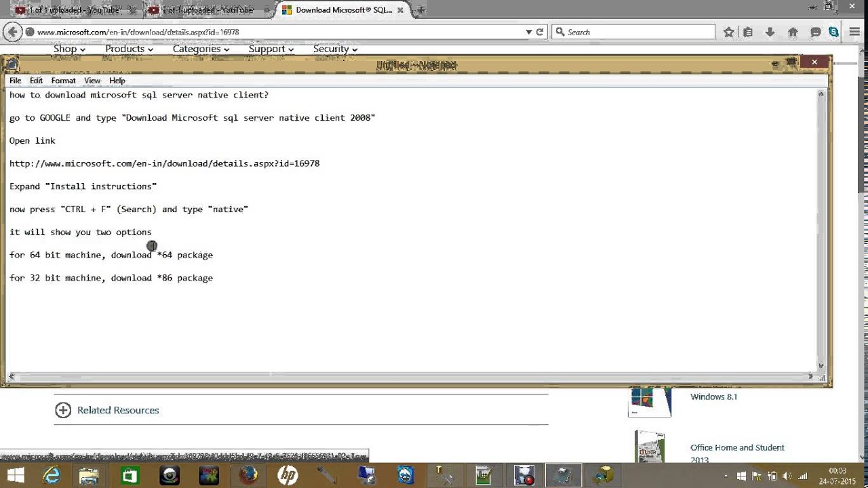
Task: Expand the Shop dropdown on Microsoft site
Action: click(69, 49)
